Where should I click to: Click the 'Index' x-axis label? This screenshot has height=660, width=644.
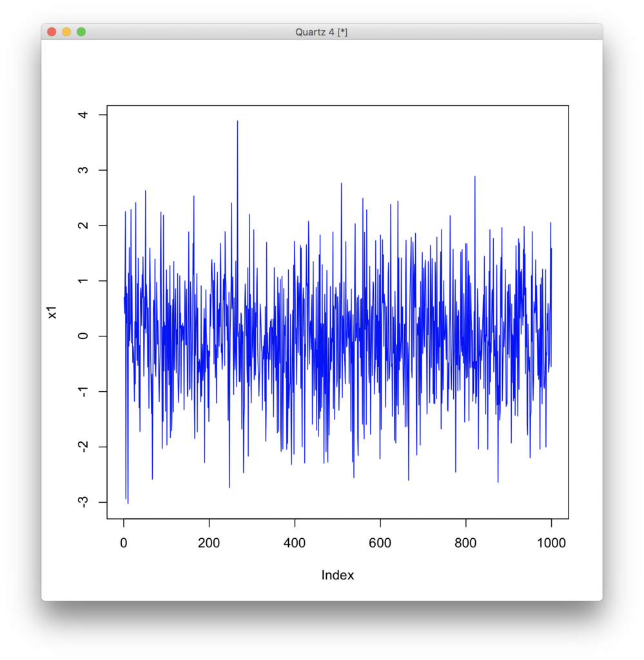(x=338, y=575)
